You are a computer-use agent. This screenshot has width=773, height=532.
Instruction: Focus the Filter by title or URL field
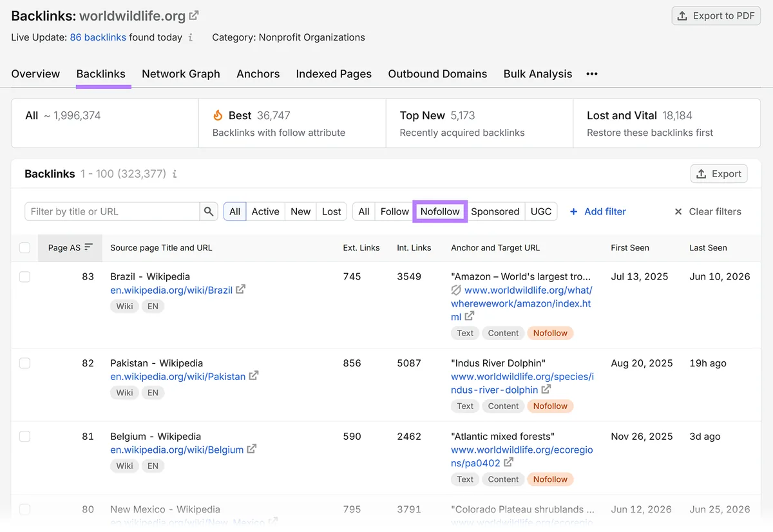pos(112,211)
